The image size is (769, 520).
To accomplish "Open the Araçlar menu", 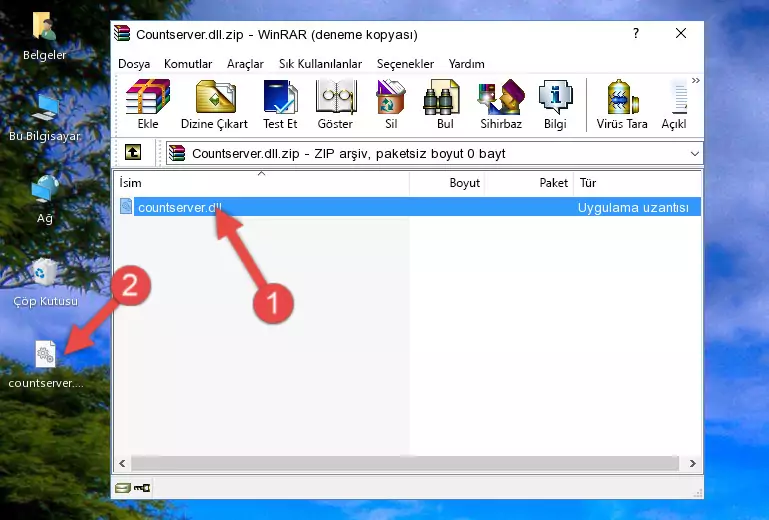I will 245,64.
